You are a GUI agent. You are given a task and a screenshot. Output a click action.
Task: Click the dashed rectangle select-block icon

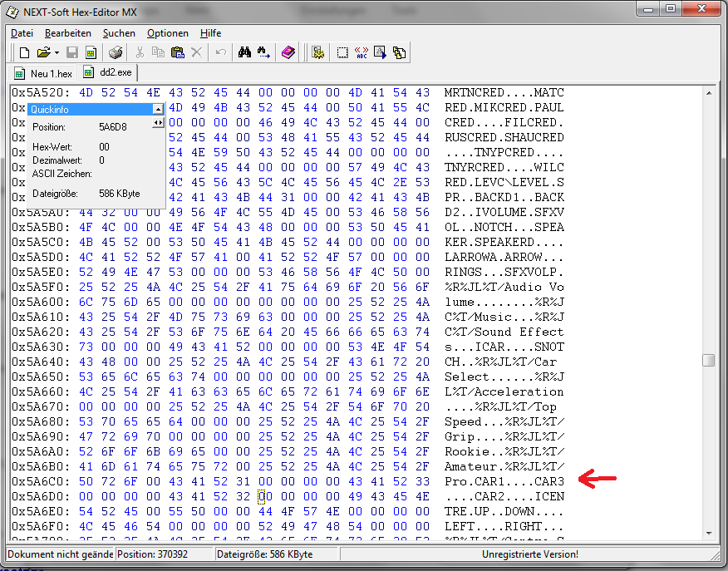click(x=342, y=52)
